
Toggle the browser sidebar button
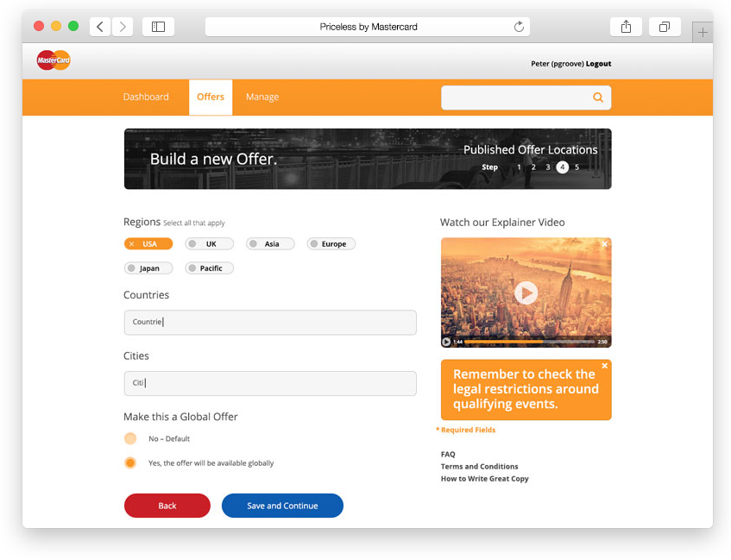[x=158, y=27]
